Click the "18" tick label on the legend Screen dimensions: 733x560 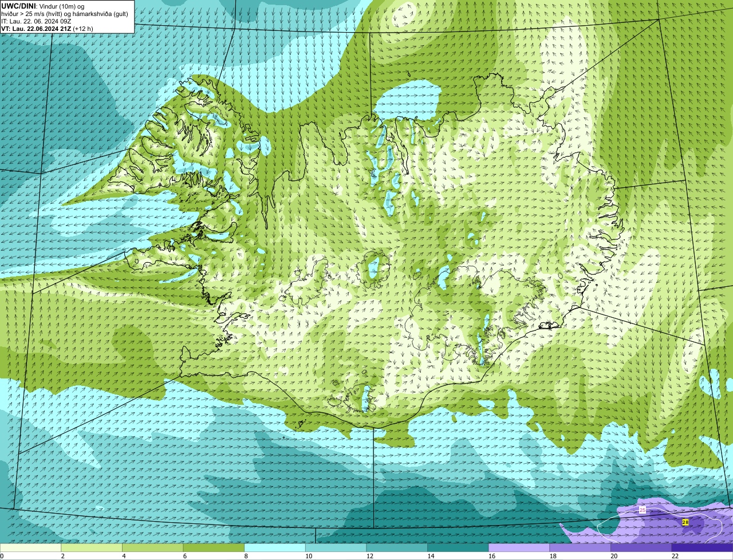553,556
